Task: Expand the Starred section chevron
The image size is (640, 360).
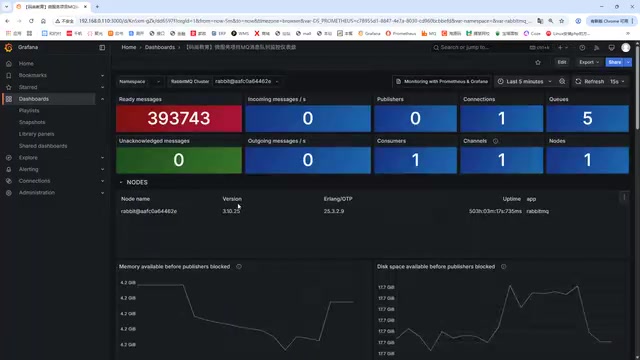Action: pos(102,87)
